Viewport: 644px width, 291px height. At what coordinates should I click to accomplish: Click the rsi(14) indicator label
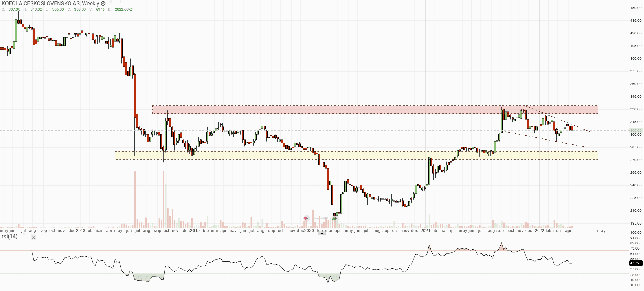tap(10, 237)
